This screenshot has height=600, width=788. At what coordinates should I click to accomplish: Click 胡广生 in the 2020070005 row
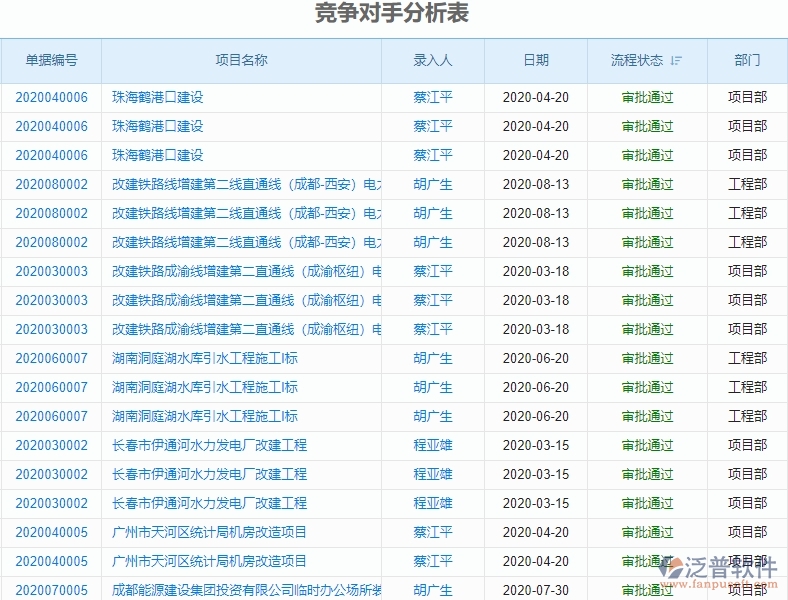coord(433,590)
